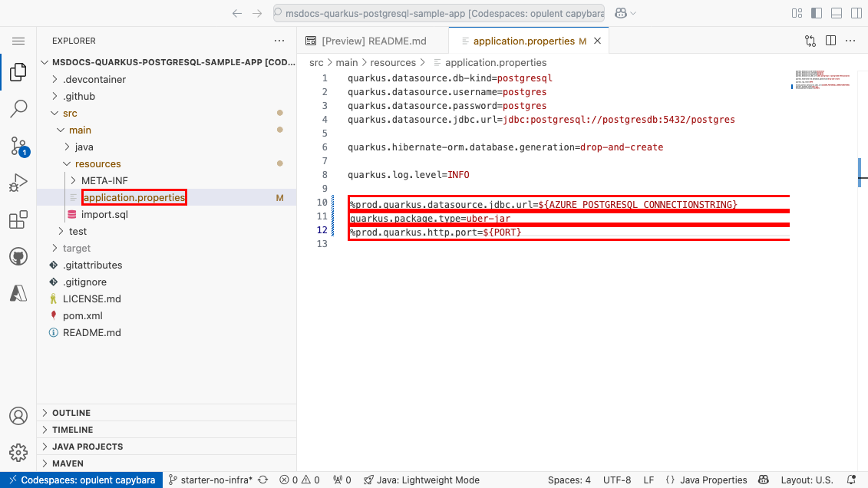Split the editor to the right
868x488 pixels.
point(831,41)
